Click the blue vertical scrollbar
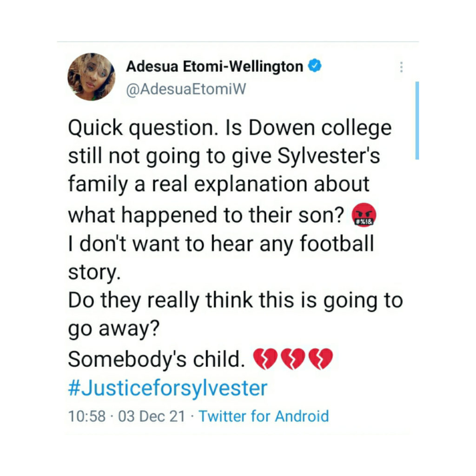Image resolution: width=476 pixels, height=476 pixels. coord(417,120)
